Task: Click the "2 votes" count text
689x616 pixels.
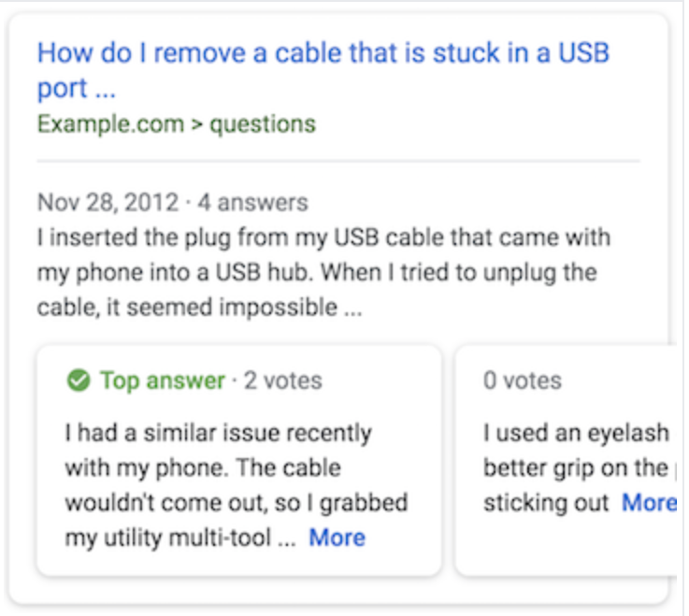Action: [x=282, y=380]
